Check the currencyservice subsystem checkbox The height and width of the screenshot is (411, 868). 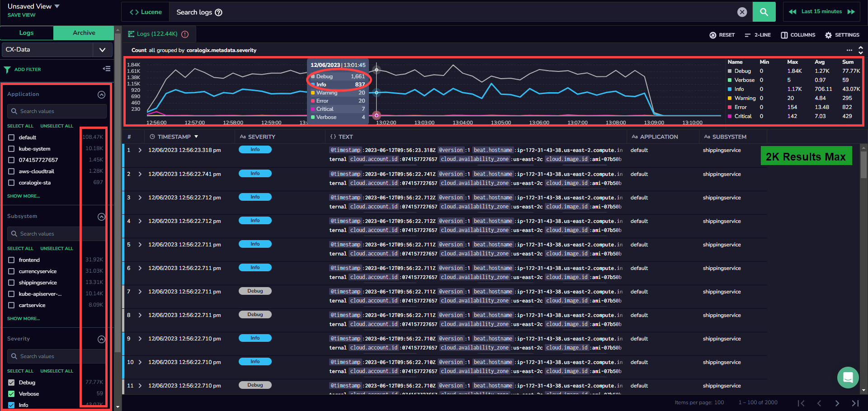(11, 271)
